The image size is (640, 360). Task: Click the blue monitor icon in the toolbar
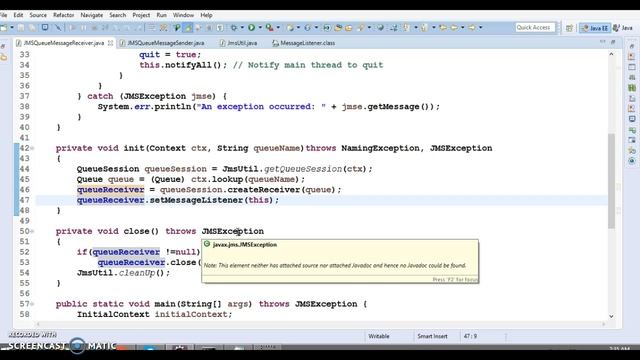45,27
